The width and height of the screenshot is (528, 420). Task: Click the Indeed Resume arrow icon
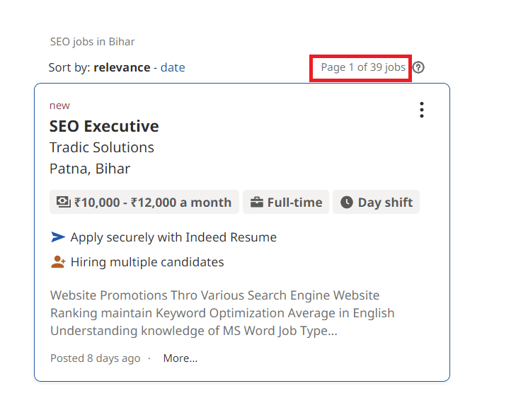coord(58,237)
